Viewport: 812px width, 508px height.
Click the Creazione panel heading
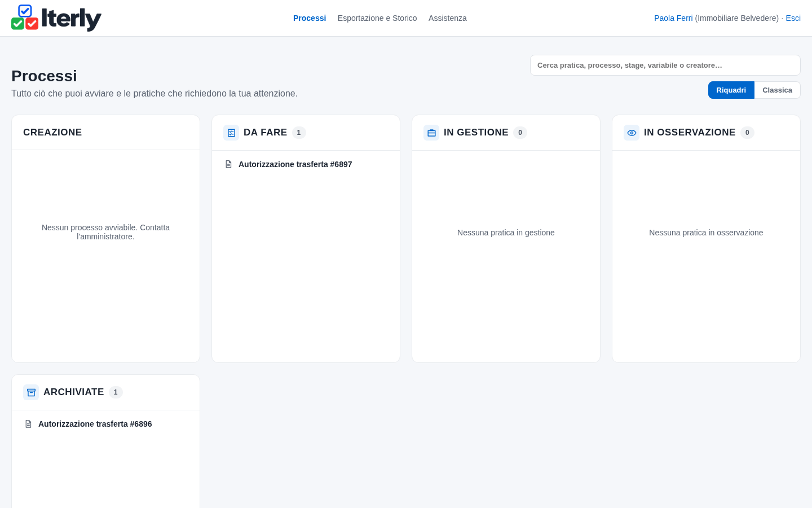(52, 132)
